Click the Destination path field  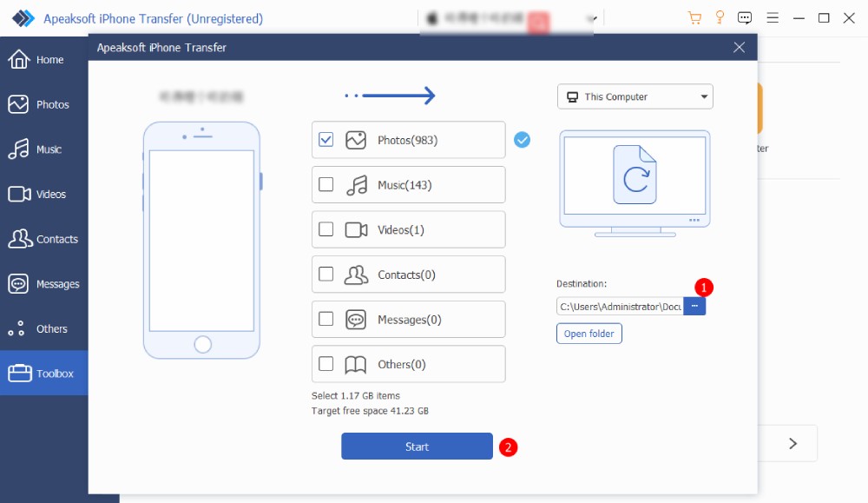620,307
